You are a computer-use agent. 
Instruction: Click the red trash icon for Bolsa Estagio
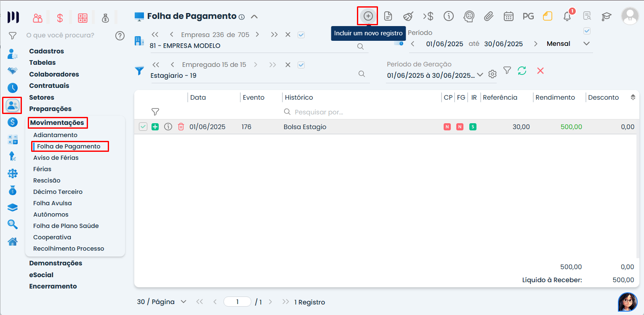pos(181,127)
